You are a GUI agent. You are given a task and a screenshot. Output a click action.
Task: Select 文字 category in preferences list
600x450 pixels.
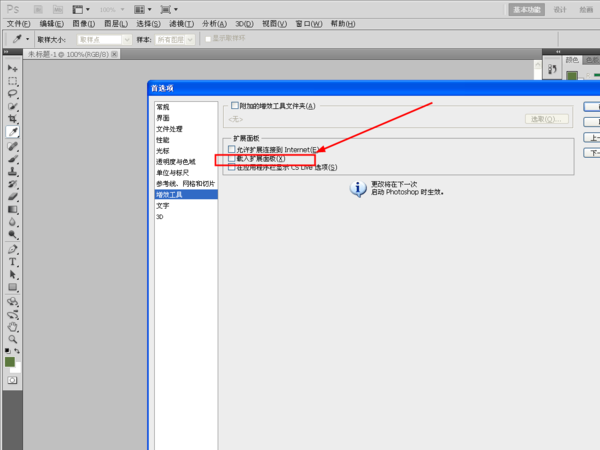tap(162, 205)
